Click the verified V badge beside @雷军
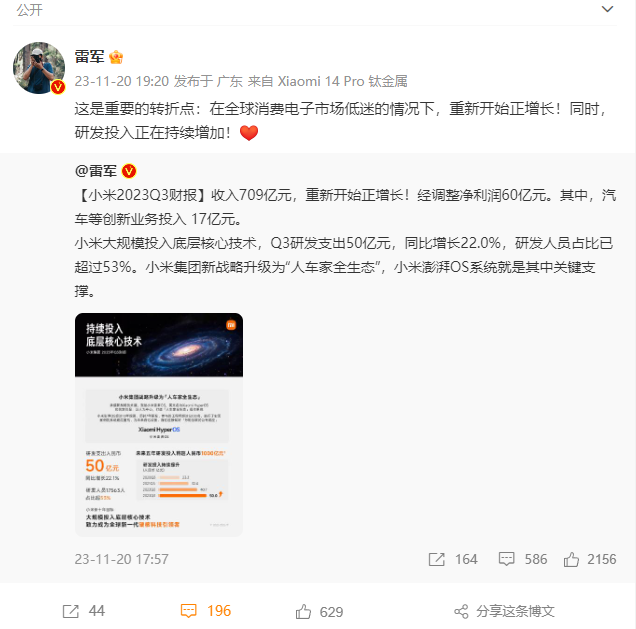The height and width of the screenshot is (629, 636). click(x=129, y=171)
